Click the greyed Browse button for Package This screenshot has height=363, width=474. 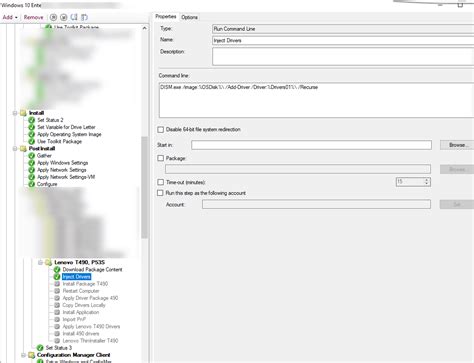click(x=457, y=169)
